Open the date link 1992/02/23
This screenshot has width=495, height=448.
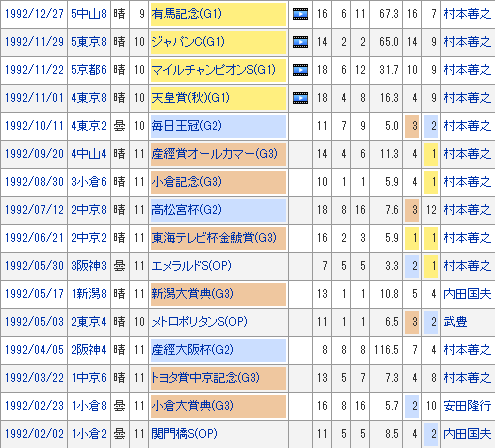[34, 406]
